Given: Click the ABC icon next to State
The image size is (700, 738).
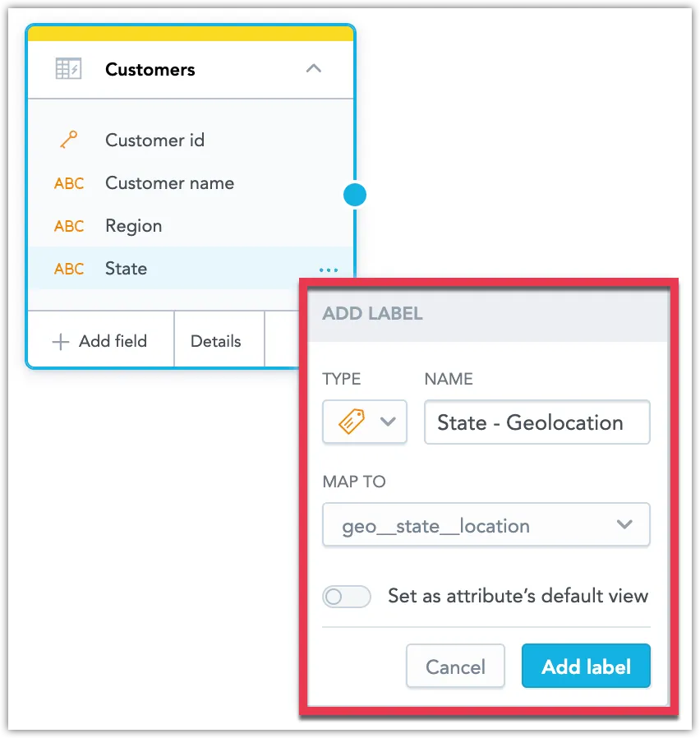Looking at the screenshot, I should pyautogui.click(x=68, y=269).
